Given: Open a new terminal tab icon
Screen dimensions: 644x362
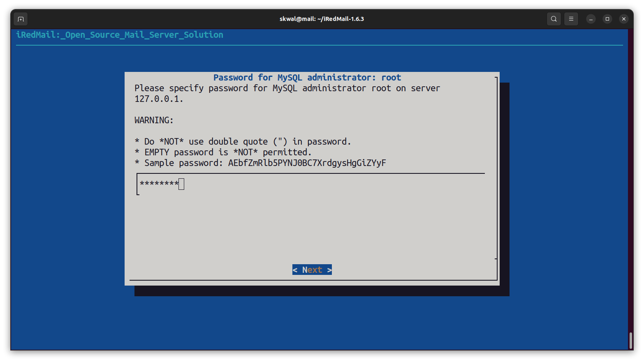Looking at the screenshot, I should pos(21,19).
